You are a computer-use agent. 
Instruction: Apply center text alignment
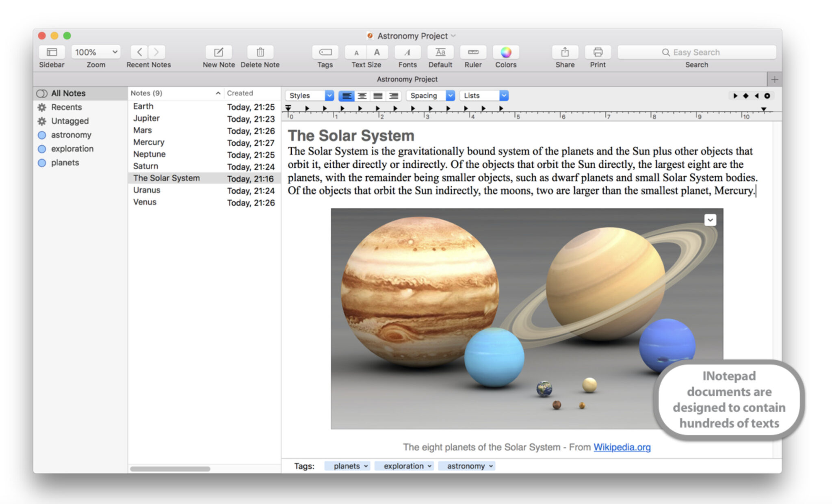362,95
